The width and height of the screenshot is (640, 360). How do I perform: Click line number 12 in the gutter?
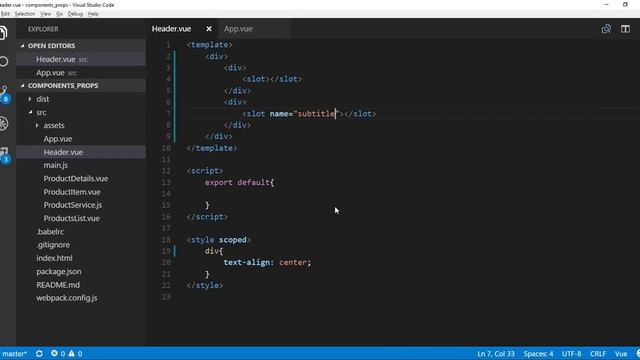pyautogui.click(x=166, y=171)
